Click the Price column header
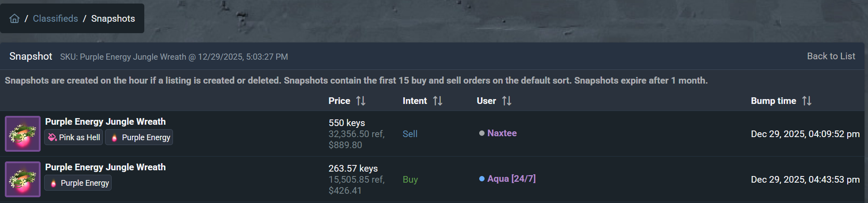The height and width of the screenshot is (203, 868). coord(339,101)
